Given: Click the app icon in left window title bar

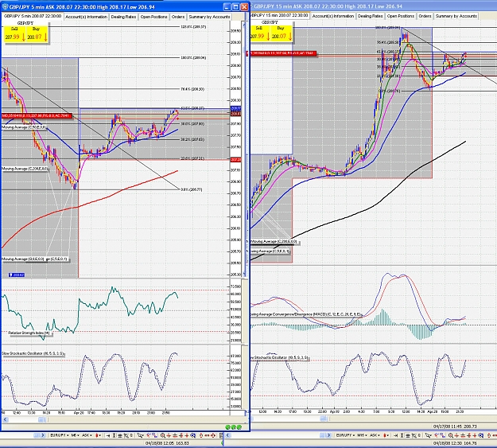Looking at the screenshot, I should coord(5,6).
